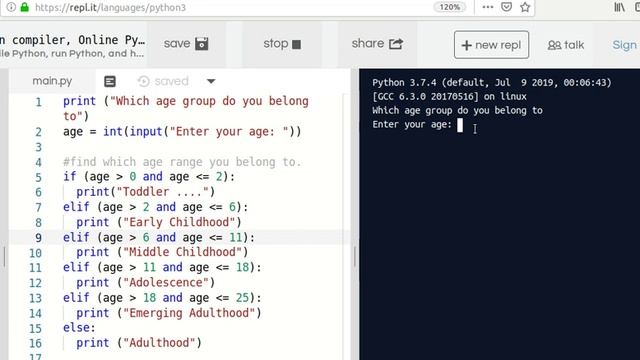
Task: Click the Pocket save icon in address bar
Action: pyautogui.click(x=507, y=7)
